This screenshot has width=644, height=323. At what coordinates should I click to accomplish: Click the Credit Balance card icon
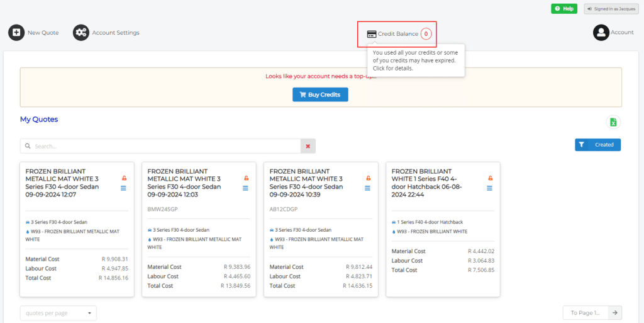click(x=372, y=34)
